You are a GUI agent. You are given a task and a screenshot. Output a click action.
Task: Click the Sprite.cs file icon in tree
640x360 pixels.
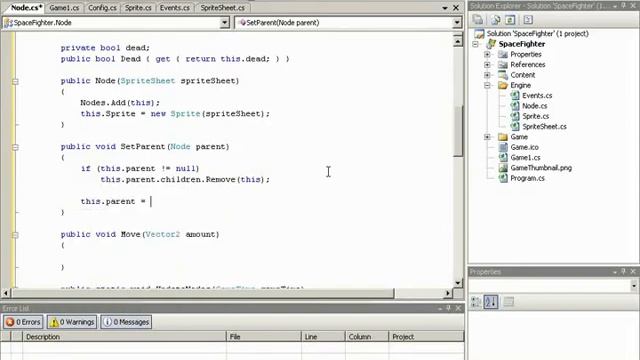515,116
